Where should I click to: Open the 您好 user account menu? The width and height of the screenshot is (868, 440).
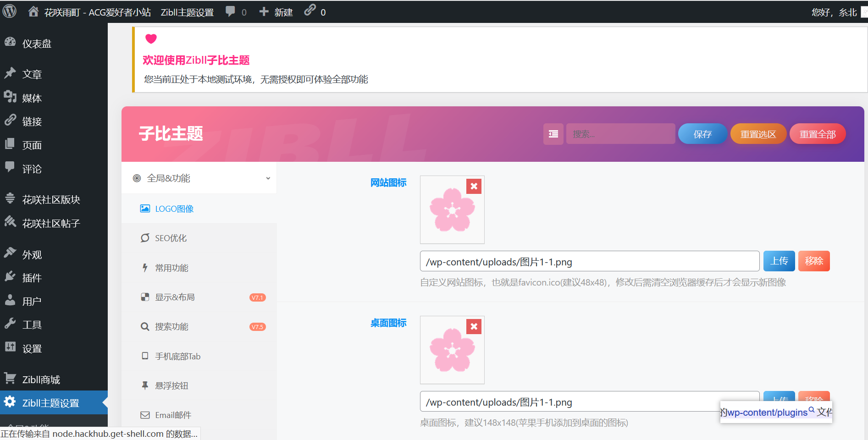coord(834,12)
